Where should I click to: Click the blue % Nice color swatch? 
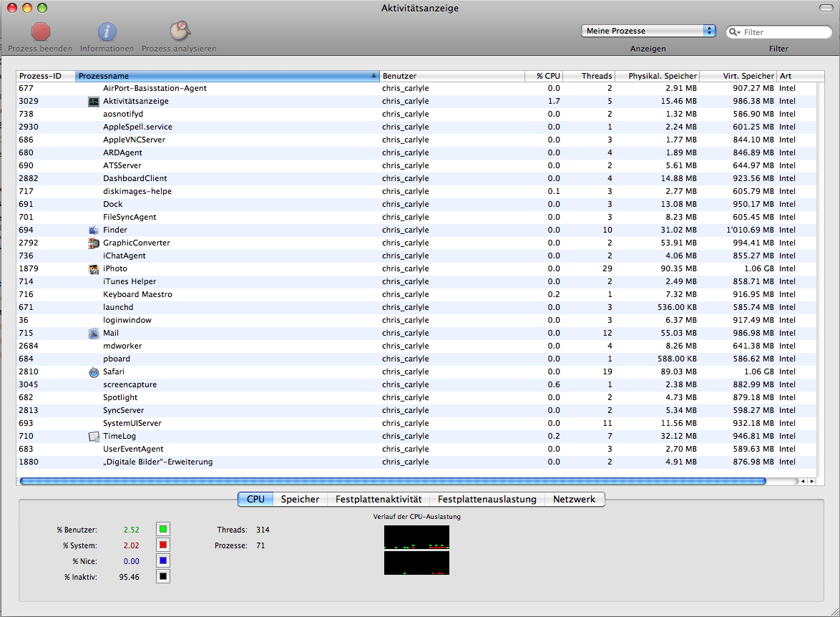tap(163, 560)
